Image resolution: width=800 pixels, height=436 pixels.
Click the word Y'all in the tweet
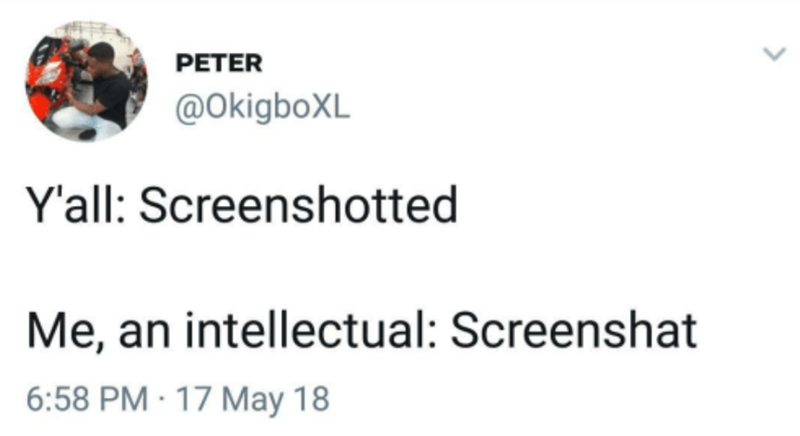65,209
